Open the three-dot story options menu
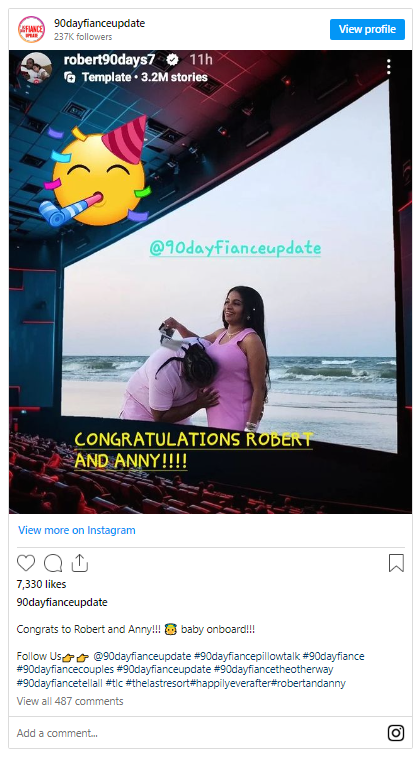Viewport: 418px width, 758px height. pyautogui.click(x=389, y=67)
